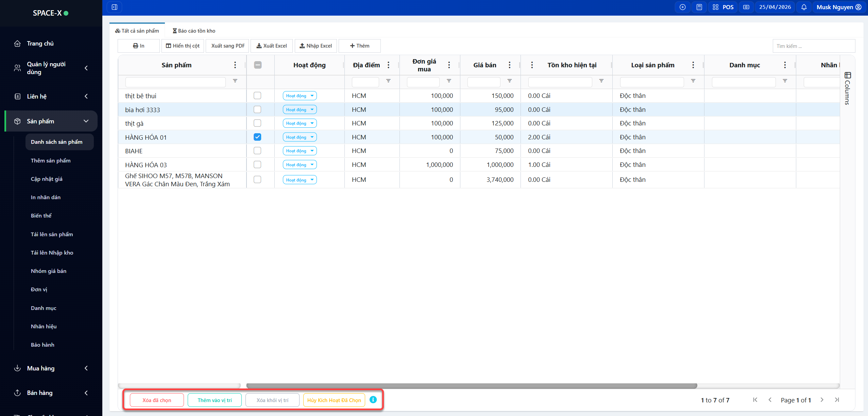Click the plus circle icon in top bar
The width and height of the screenshot is (868, 416).
point(682,7)
